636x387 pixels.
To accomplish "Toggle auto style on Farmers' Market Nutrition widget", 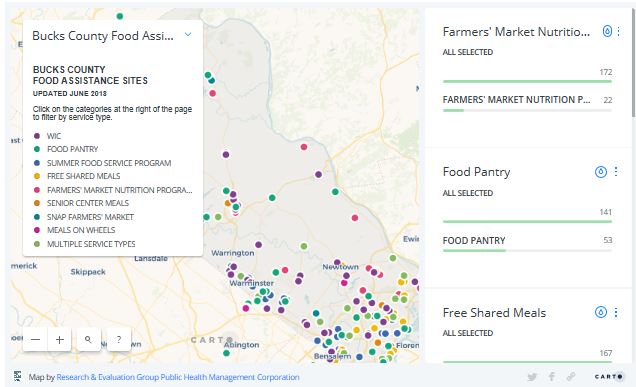I will [607, 31].
